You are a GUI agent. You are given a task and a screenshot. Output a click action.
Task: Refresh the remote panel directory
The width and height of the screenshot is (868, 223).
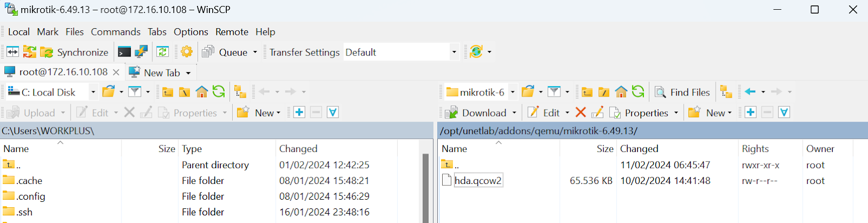coord(638,92)
